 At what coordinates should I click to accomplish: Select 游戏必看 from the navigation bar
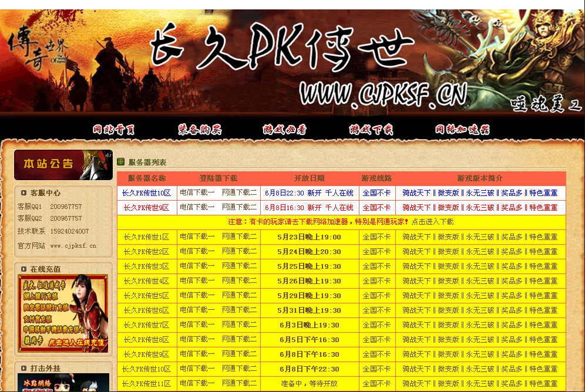click(x=285, y=130)
